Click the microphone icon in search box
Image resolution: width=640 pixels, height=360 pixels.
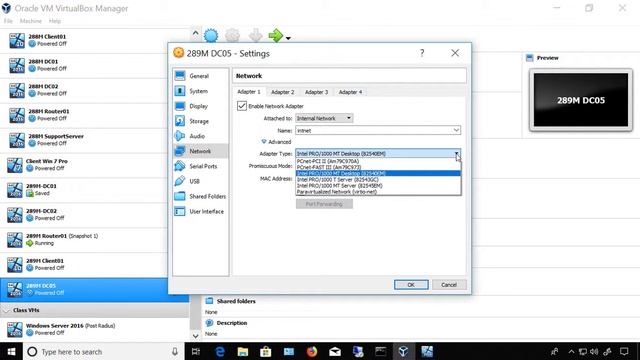(x=175, y=351)
